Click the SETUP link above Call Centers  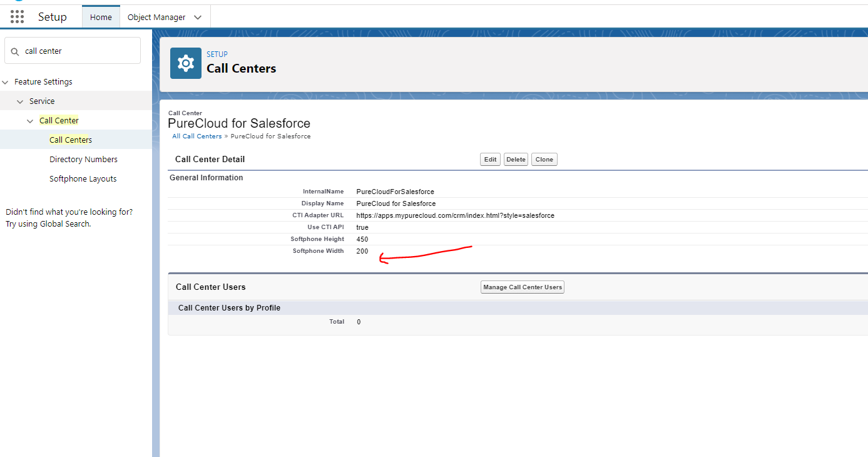pyautogui.click(x=217, y=54)
